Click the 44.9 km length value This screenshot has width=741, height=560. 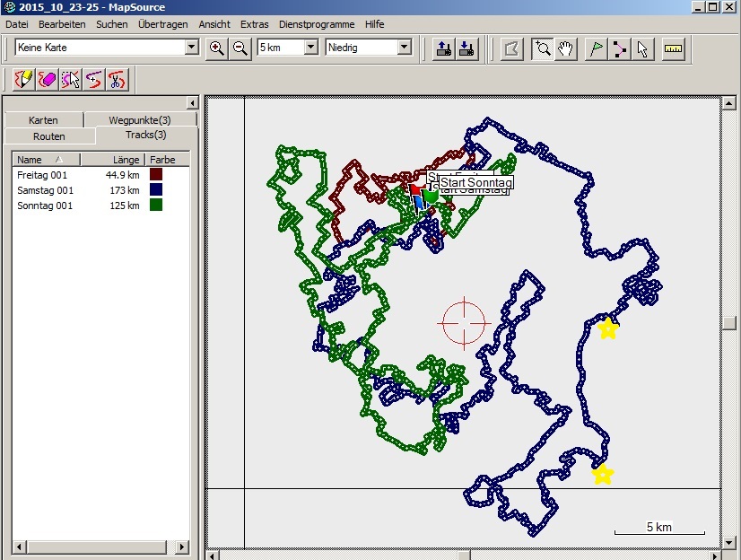tap(122, 175)
